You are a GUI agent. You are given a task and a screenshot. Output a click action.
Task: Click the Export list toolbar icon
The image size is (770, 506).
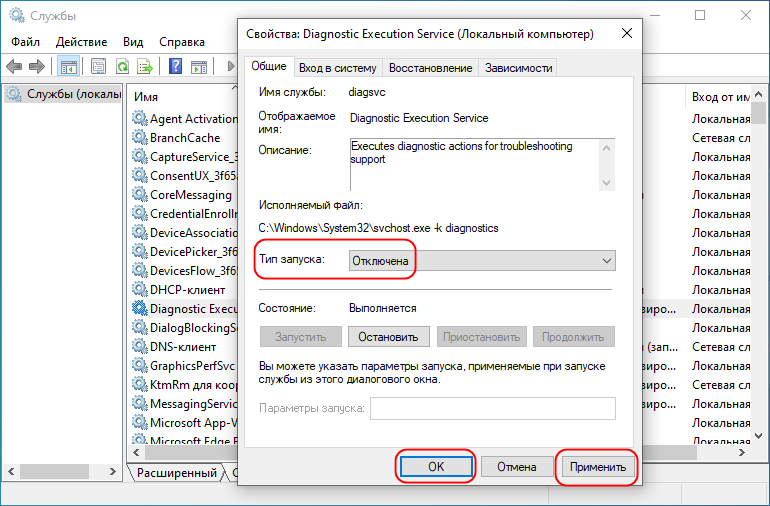[x=145, y=66]
